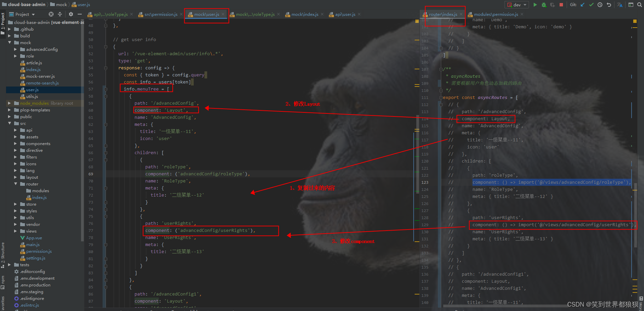Commit changes with the green Git checkmark

tap(591, 5)
